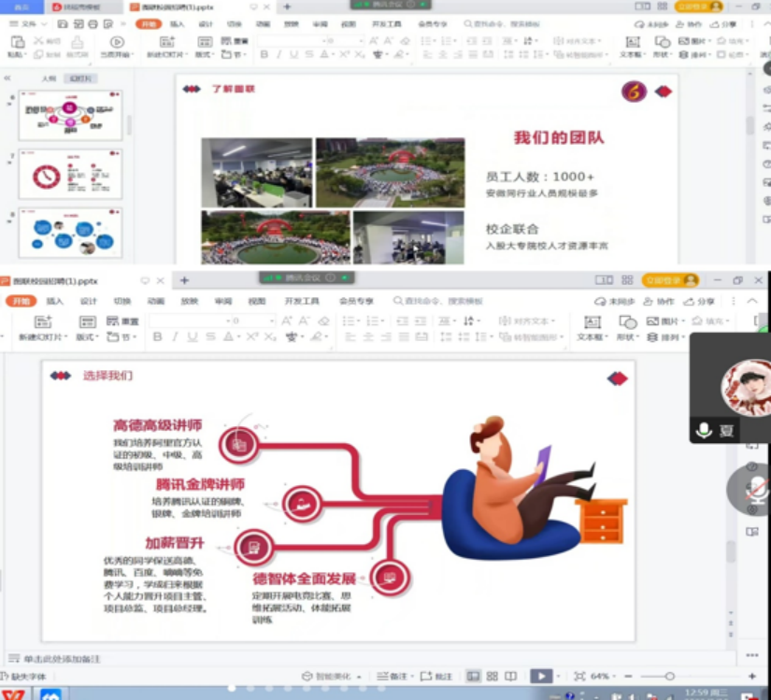Screen dimensions: 771x700
Task: Add new tab with plus in lower window tab bar
Action: 184,280
